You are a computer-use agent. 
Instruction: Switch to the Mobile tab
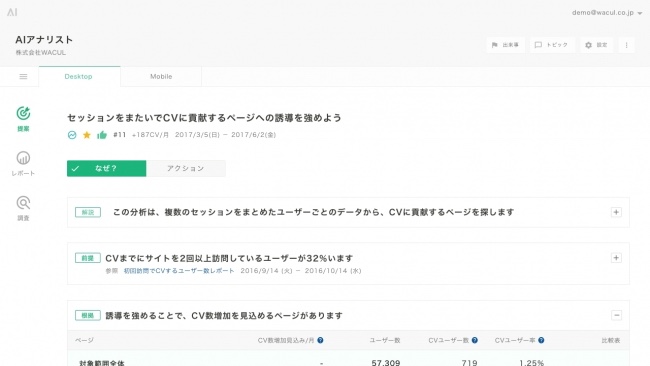point(161,77)
